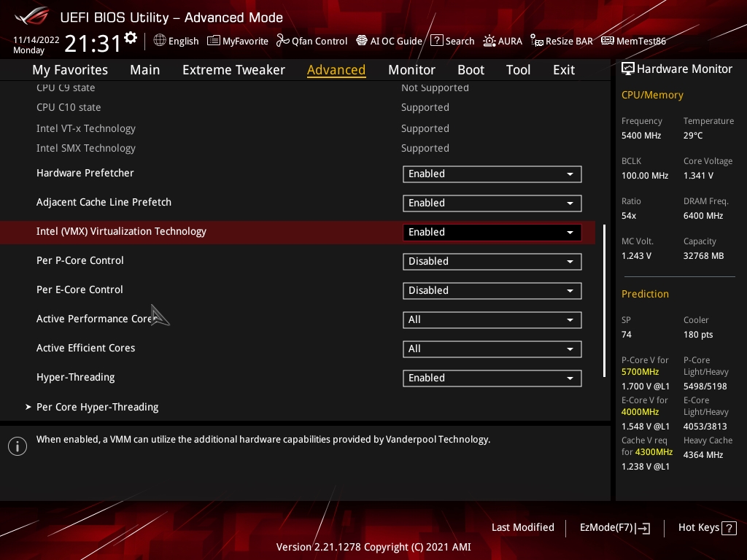Click the CPU/Memory section heading
The height and width of the screenshot is (560, 747).
coord(652,95)
